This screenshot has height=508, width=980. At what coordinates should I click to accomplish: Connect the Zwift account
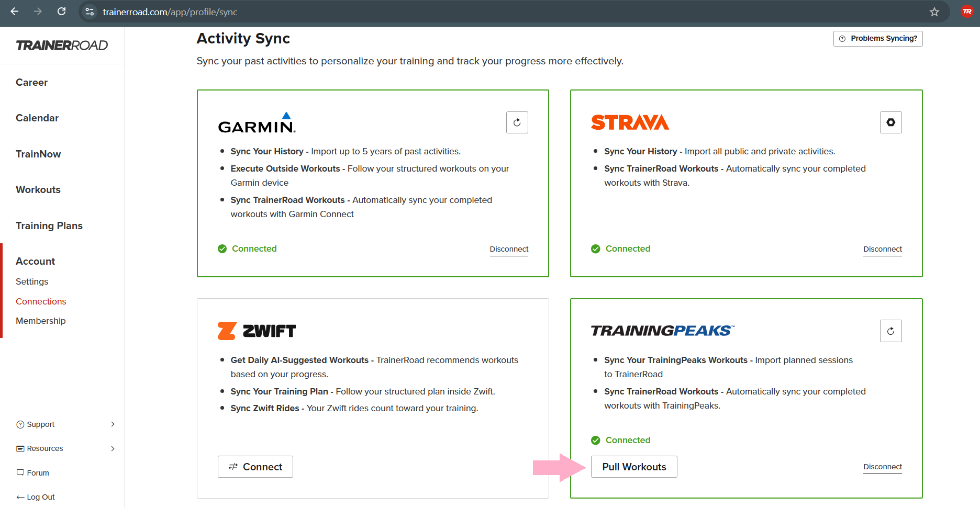coord(255,467)
